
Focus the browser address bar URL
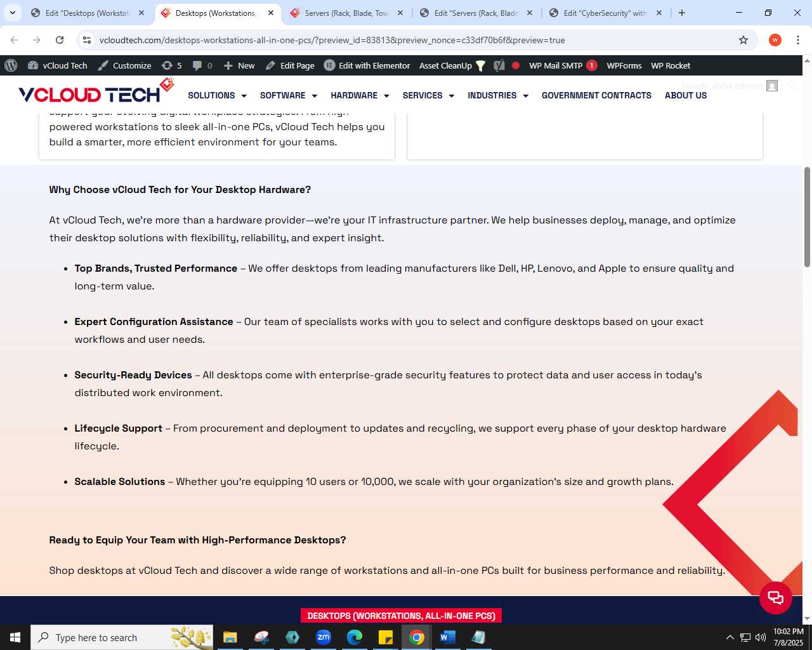coord(332,40)
